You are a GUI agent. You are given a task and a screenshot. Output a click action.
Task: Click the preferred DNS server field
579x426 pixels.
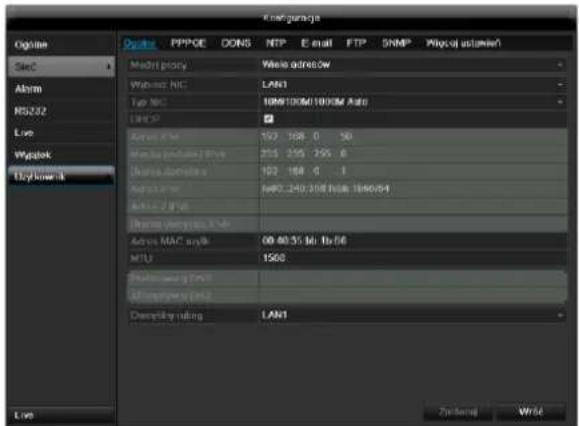[413, 278]
